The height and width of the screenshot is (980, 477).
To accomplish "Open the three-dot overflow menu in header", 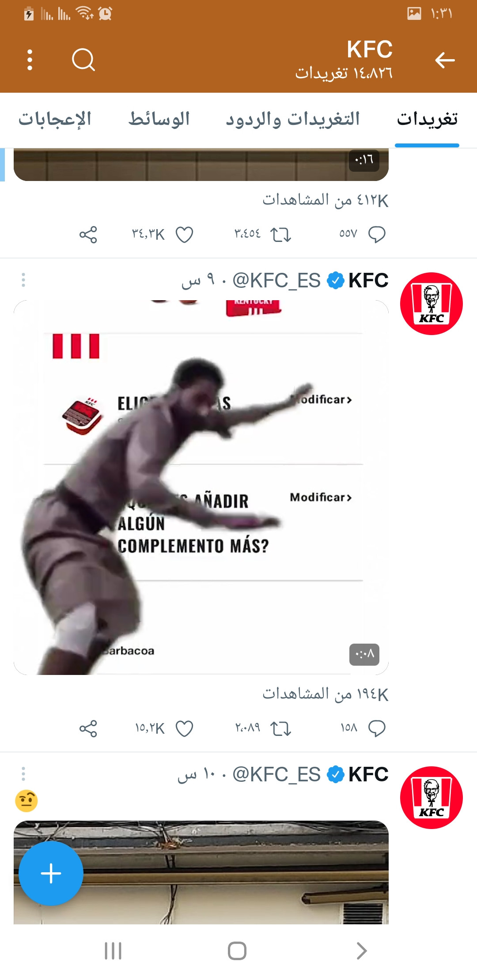I will tap(30, 60).
